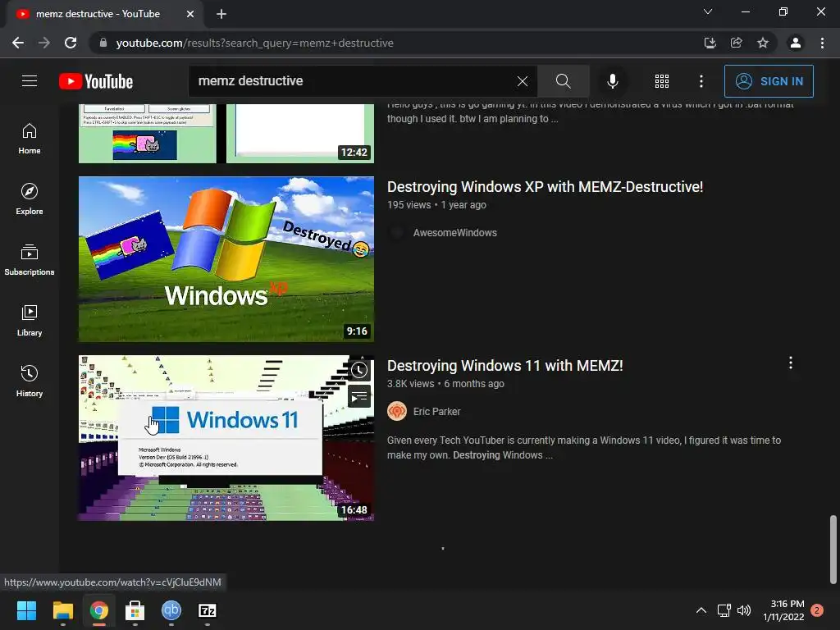Click the Windows 11 video description text

pos(584,447)
